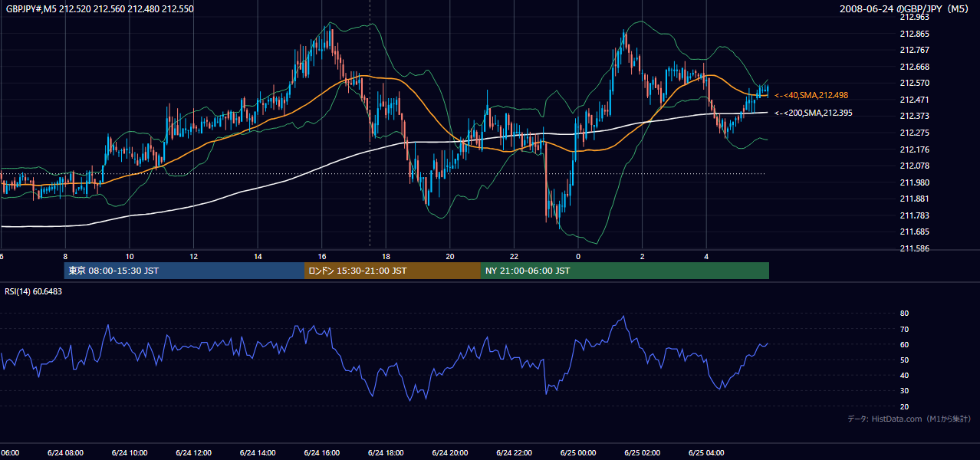
Task: Click the 6/24 22:00 bottom date label
Action: 514,453
